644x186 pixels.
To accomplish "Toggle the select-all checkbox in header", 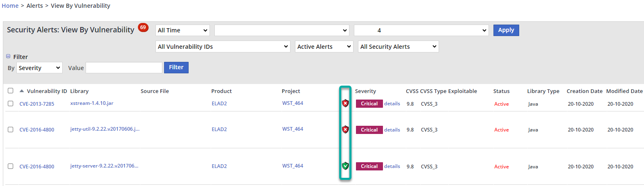I will 11,91.
